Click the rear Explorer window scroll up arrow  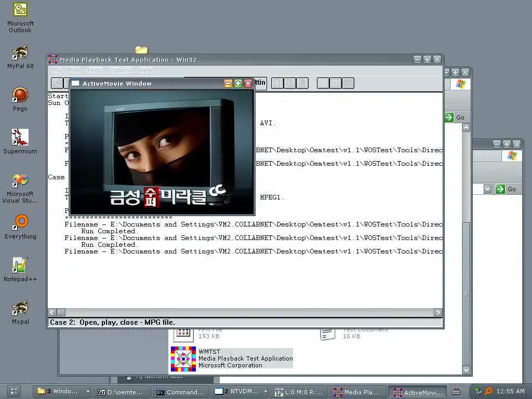click(x=466, y=128)
